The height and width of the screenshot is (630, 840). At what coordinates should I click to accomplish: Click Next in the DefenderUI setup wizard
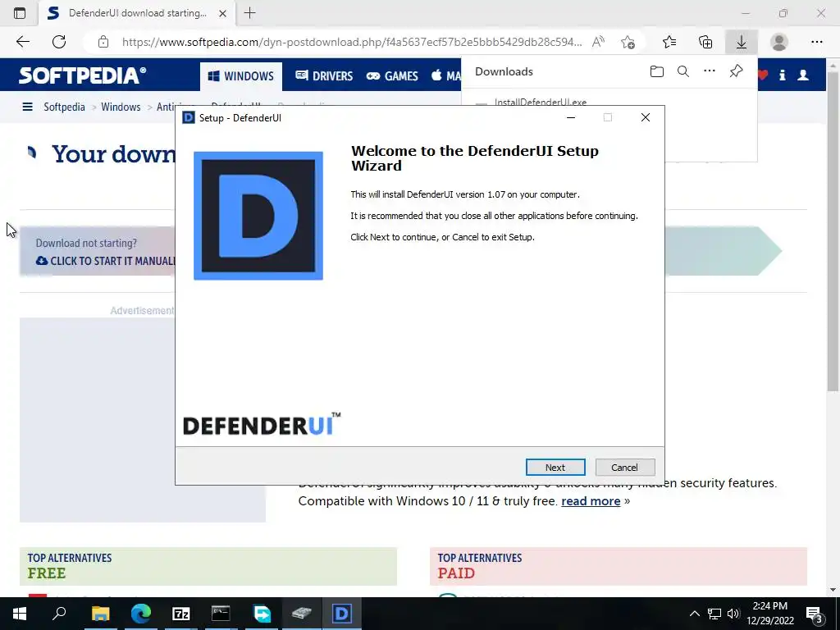[555, 467]
